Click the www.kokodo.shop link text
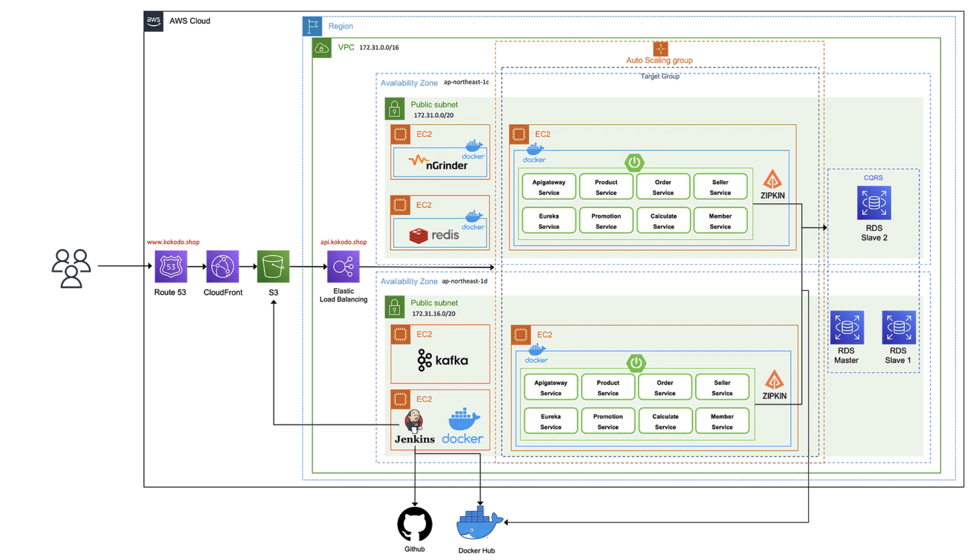Viewport: 974px width, 560px height. coord(173,242)
